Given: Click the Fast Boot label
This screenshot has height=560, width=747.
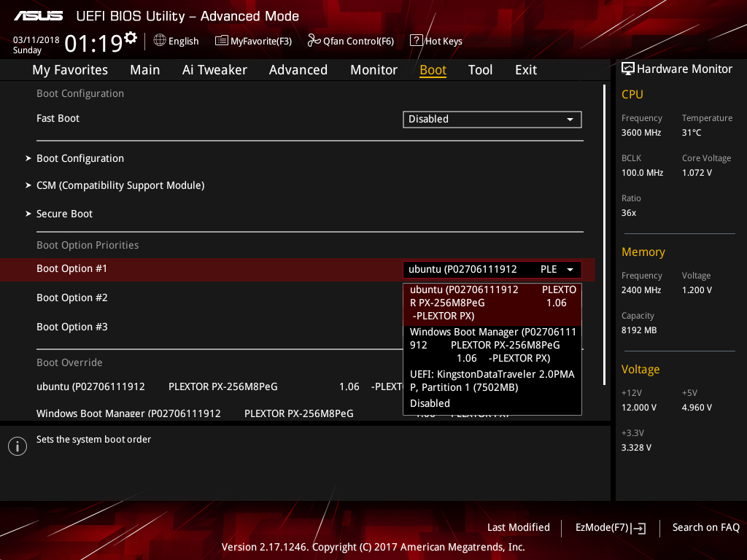Looking at the screenshot, I should (58, 119).
